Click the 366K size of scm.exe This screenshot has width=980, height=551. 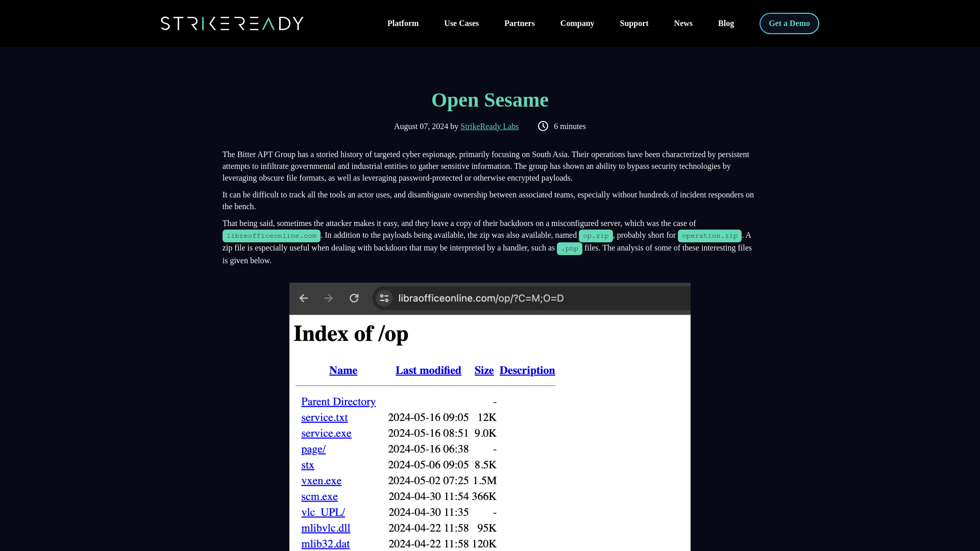[x=484, y=497]
